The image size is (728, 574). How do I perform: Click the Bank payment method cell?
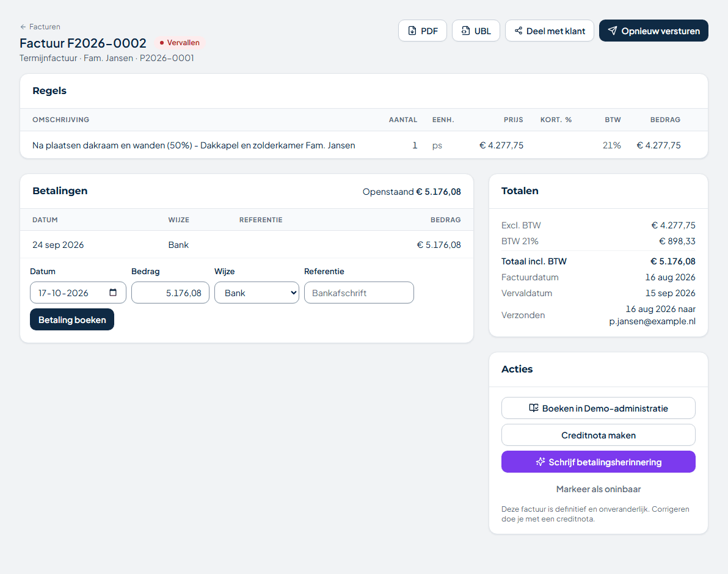pyautogui.click(x=178, y=244)
